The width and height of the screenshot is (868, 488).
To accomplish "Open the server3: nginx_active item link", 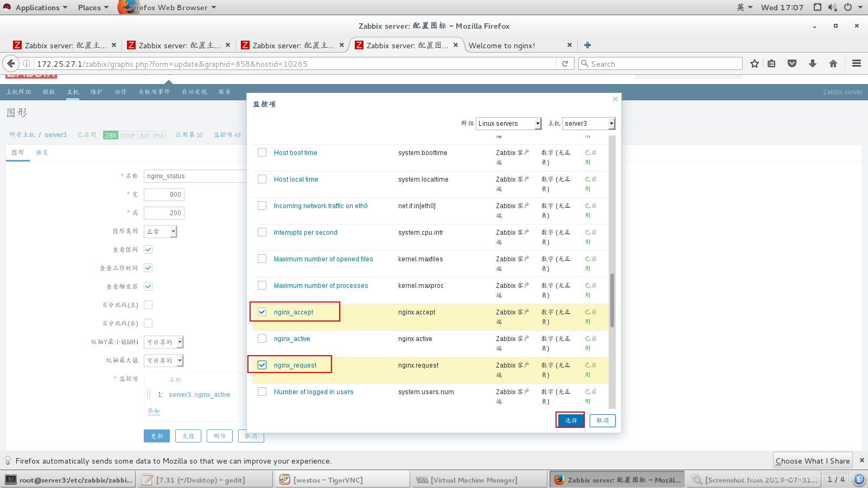I will point(200,395).
